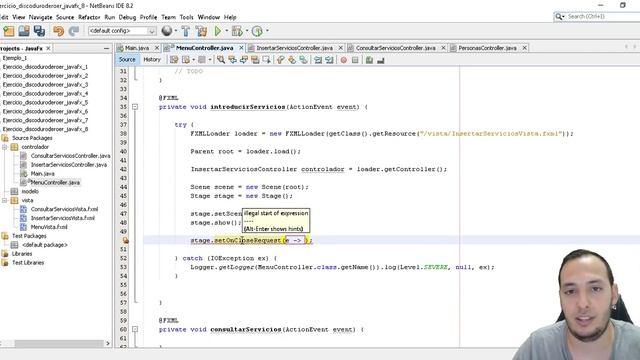Switch to the ConsultarServiciosController.java tab
Screen dimensions: 640x360
pyautogui.click(x=396, y=48)
